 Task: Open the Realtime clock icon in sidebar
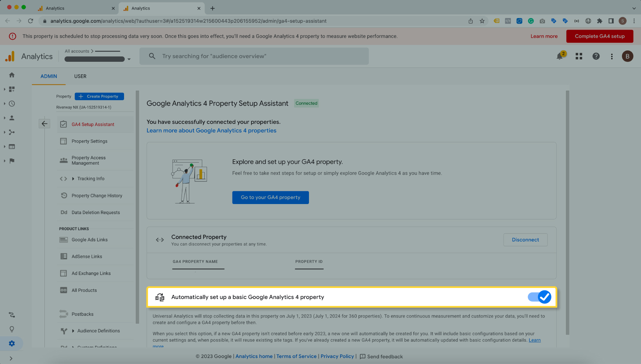click(12, 104)
